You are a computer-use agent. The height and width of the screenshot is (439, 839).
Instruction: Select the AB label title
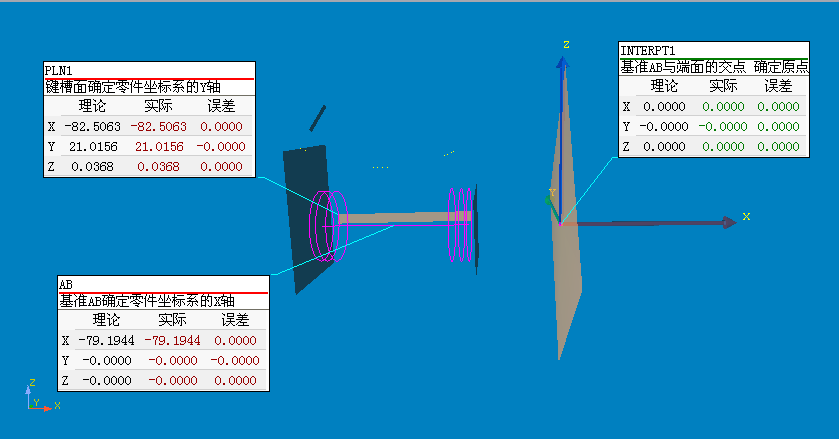click(x=65, y=284)
